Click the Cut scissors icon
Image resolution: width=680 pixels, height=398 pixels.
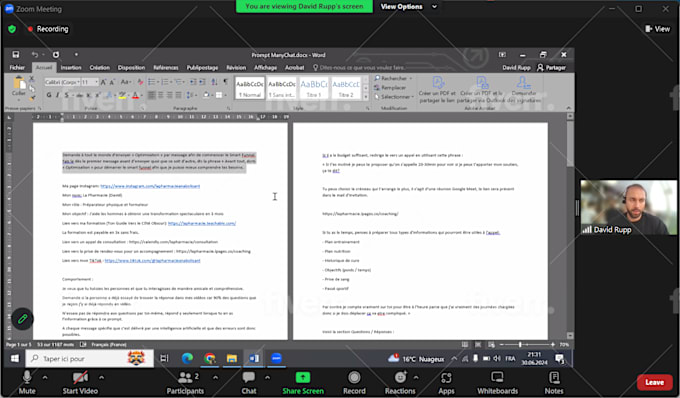[x=32, y=79]
